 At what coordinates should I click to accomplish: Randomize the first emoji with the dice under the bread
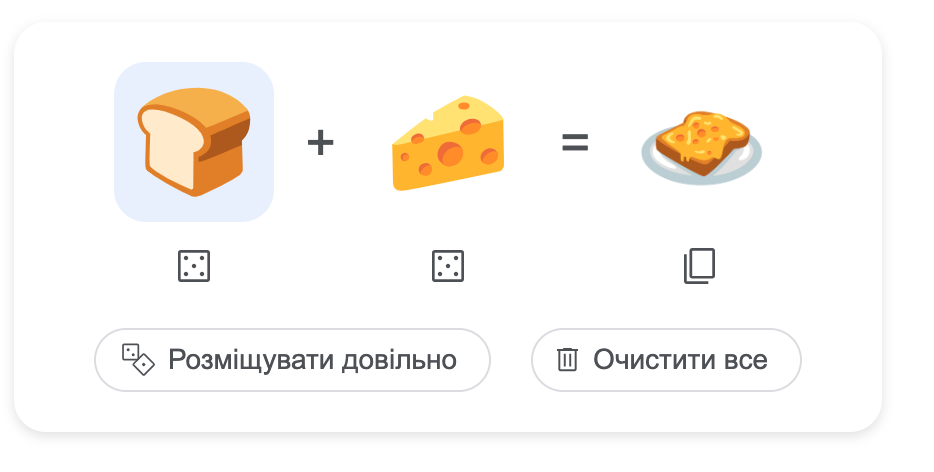[193, 266]
